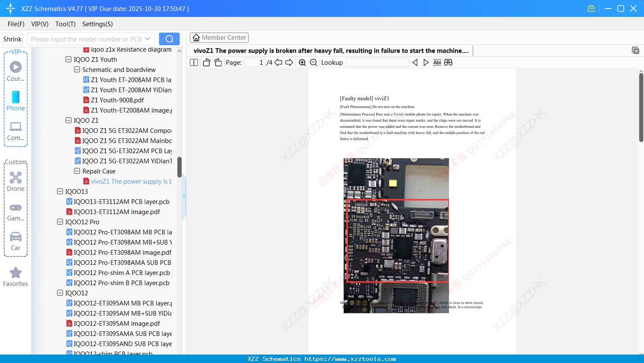Screen dimensions: 644x363
Task: Click the Member Center button
Action: click(x=219, y=37)
